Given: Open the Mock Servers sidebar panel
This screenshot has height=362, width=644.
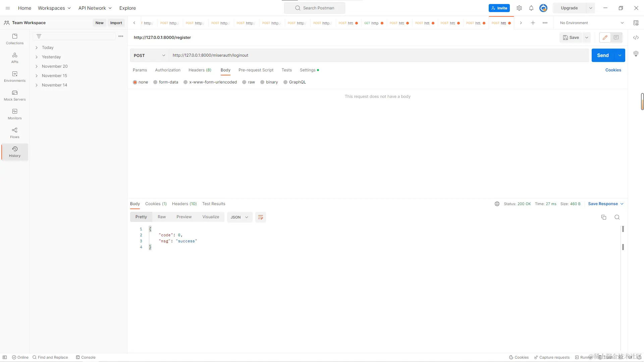Looking at the screenshot, I should (x=15, y=95).
